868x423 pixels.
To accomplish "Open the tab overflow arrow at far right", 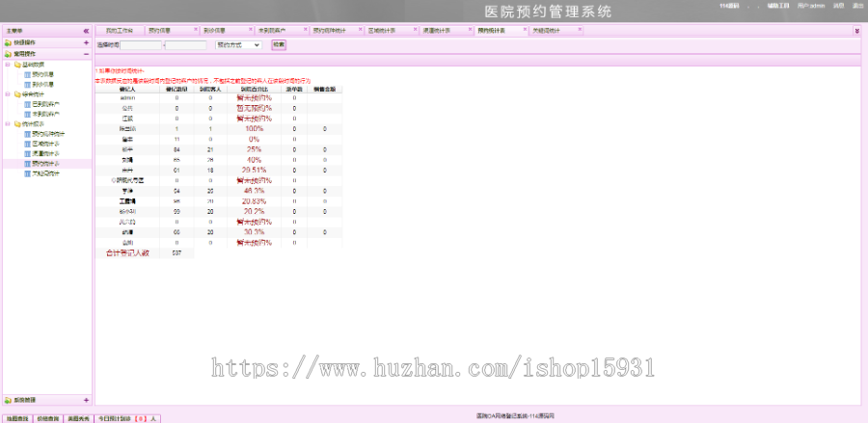I will click(857, 31).
